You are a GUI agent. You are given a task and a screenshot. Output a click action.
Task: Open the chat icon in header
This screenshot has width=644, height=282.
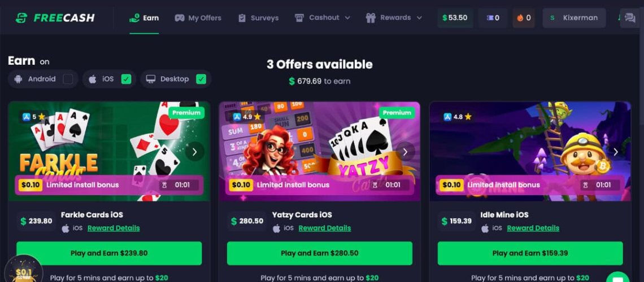click(630, 17)
